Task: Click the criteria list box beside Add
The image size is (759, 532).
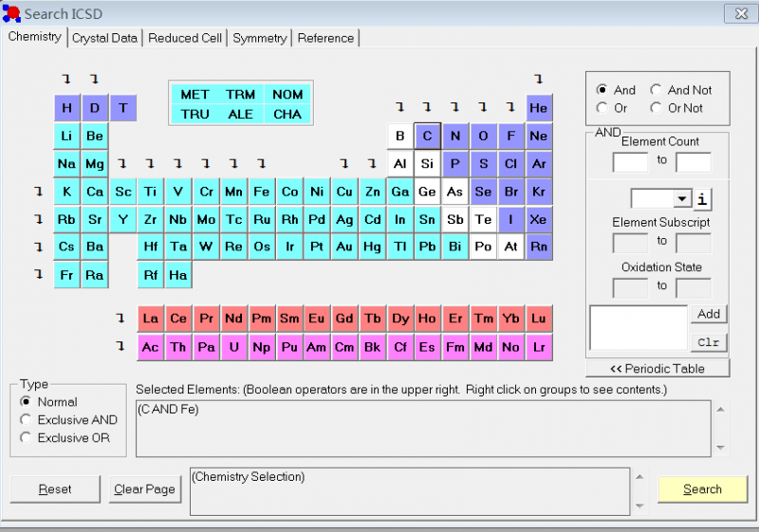Action: pos(639,328)
